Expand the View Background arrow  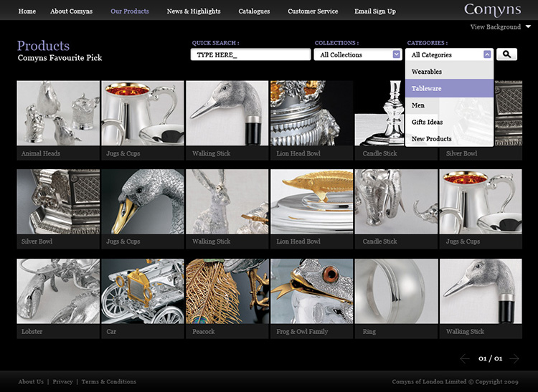[x=528, y=27]
